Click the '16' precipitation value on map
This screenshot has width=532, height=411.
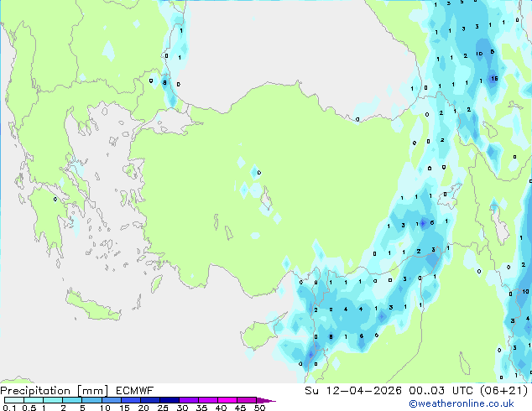[x=494, y=78]
